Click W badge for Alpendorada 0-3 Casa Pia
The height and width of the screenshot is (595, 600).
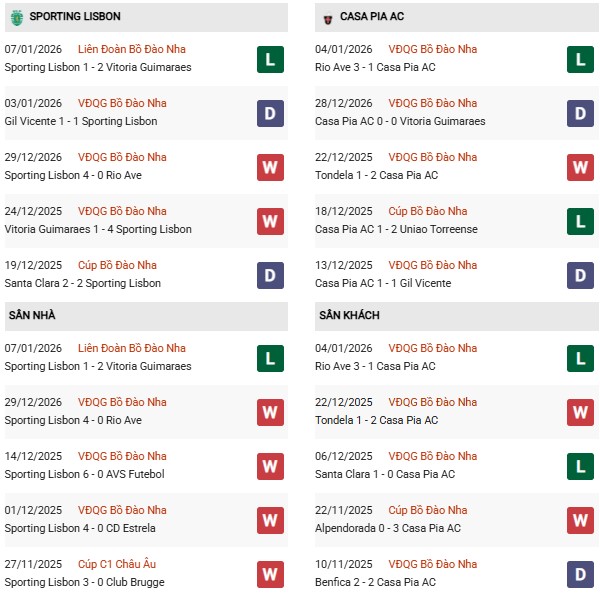pyautogui.click(x=580, y=520)
